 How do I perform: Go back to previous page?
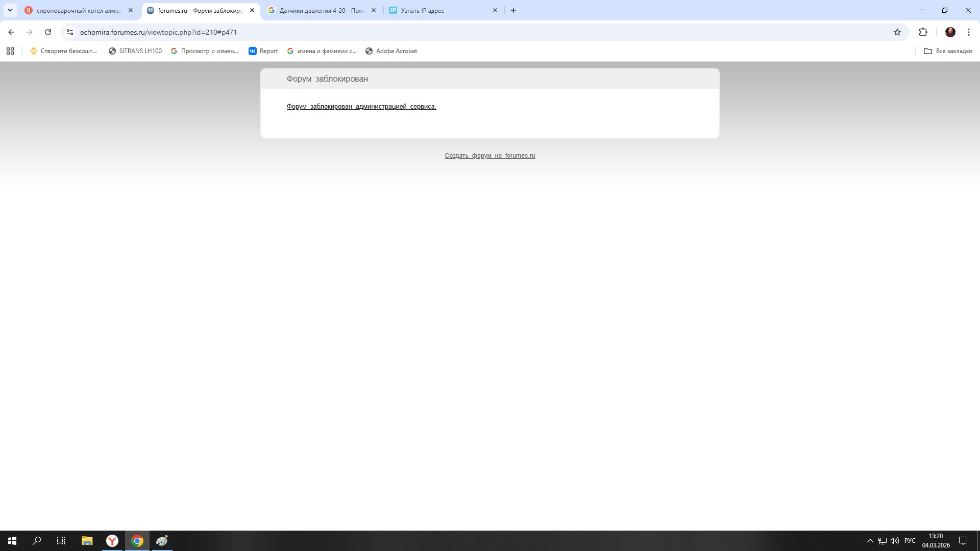point(11,32)
